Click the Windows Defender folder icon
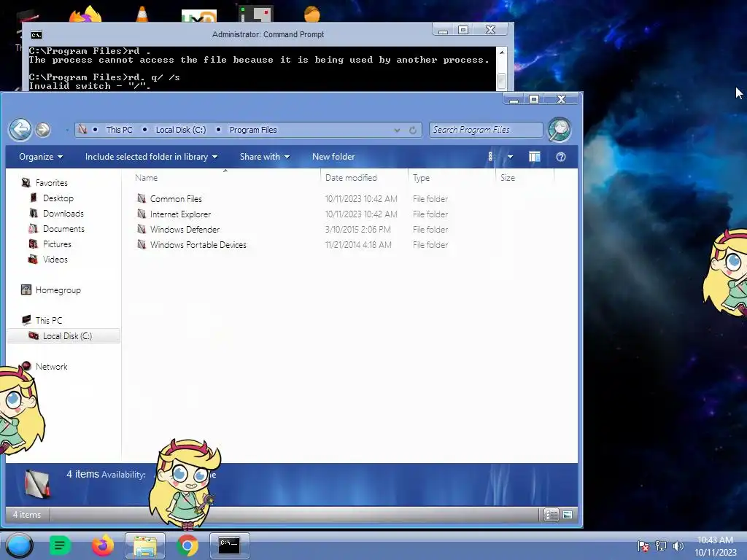This screenshot has width=747, height=560. point(142,229)
